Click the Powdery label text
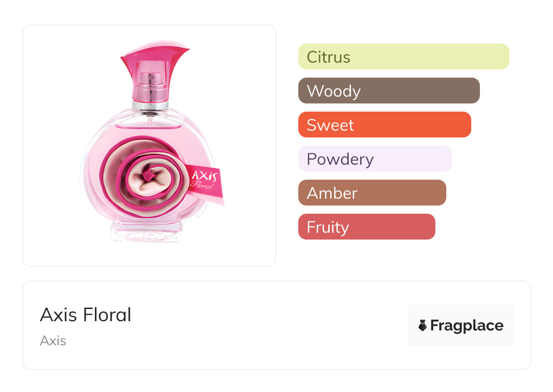Viewport: 553px width, 392px height. click(340, 159)
